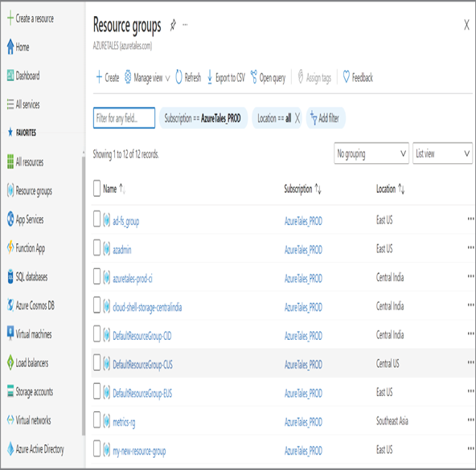Viewport: 476px width, 470px height.
Task: Open ellipsis menu for metrics-rg row
Action: tap(470, 420)
